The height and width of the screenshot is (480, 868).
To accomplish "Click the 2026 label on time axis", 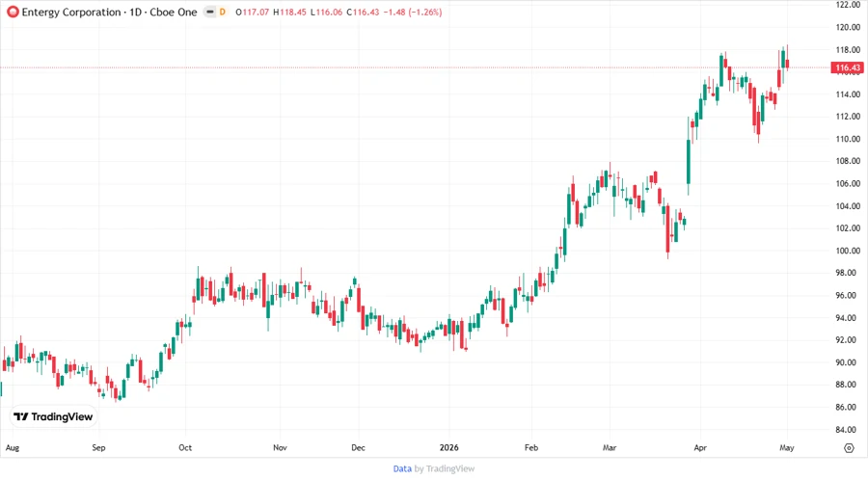I will click(x=448, y=448).
